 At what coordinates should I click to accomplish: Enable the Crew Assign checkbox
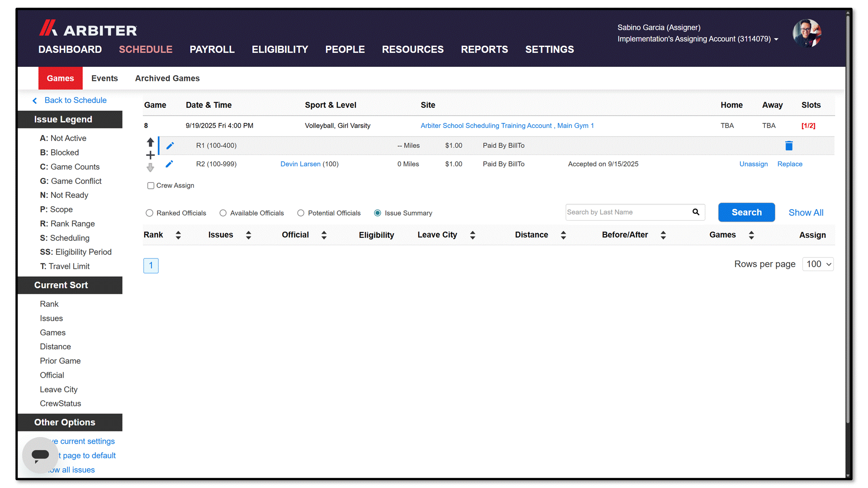point(151,186)
